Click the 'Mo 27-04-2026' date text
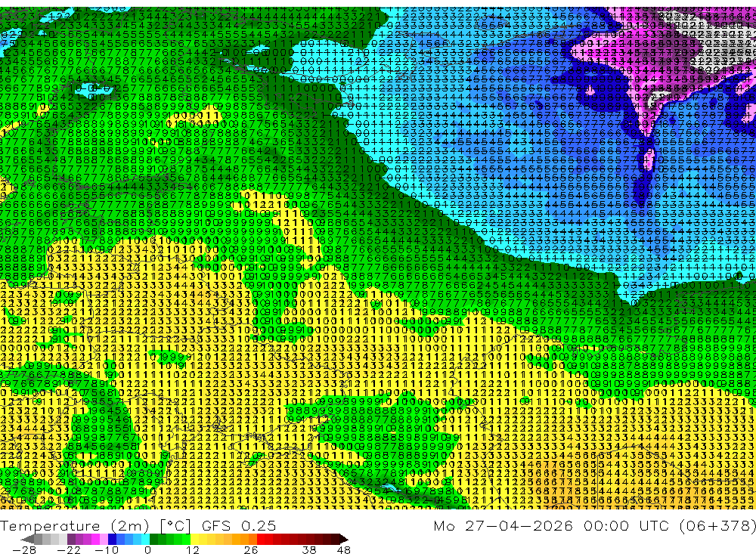This screenshot has width=756, height=554. 503,525
